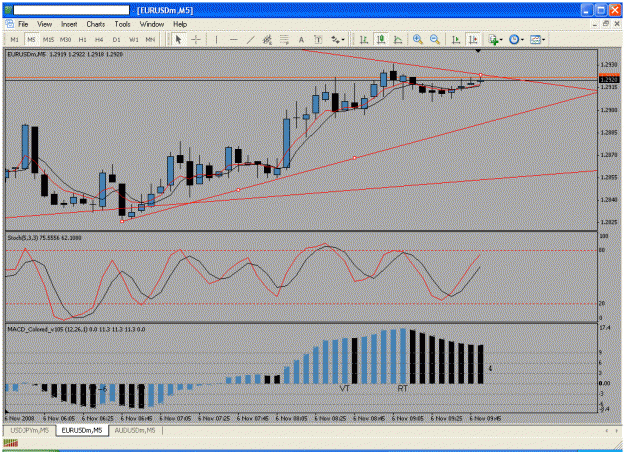Click the connection status bars icon
Viewport: 625px width, 452px height.
(11, 443)
